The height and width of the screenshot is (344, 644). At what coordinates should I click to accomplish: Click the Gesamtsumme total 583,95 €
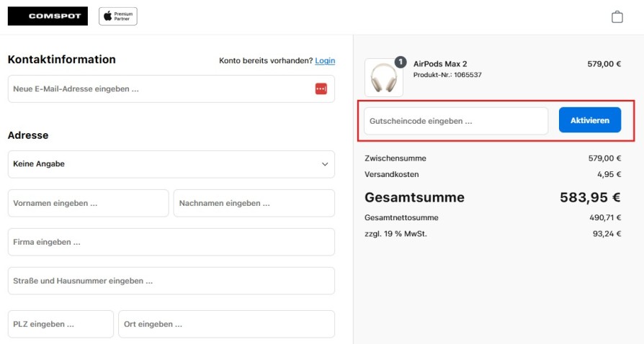pos(590,197)
